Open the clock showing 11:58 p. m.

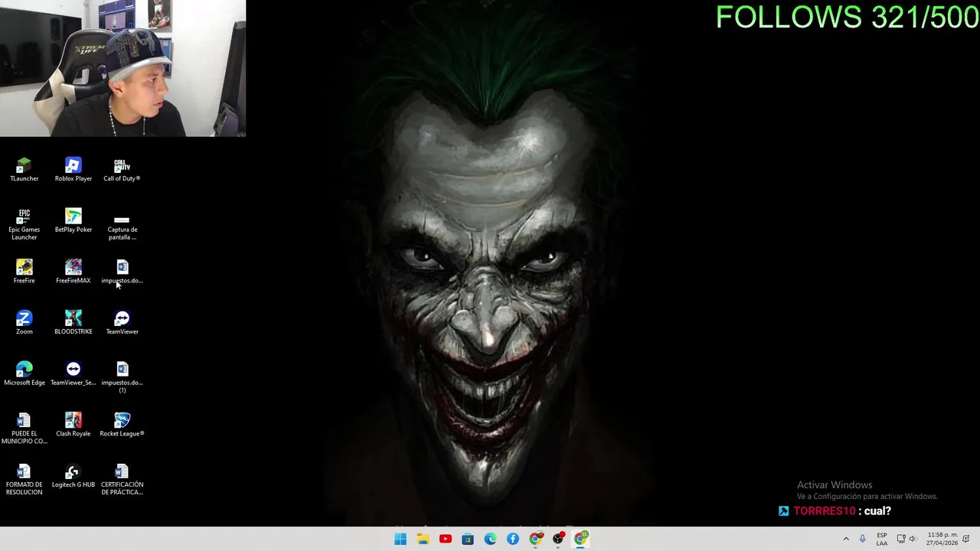coord(942,539)
